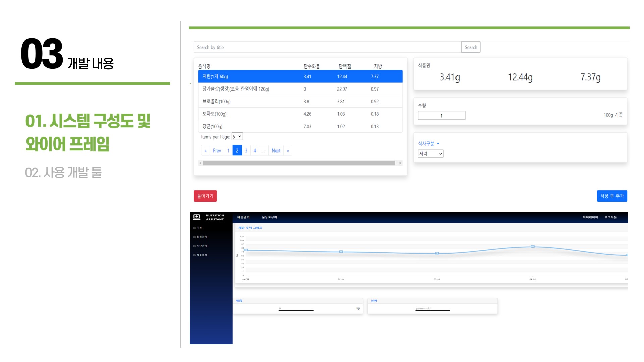Click the 단백질 column header

tap(345, 66)
